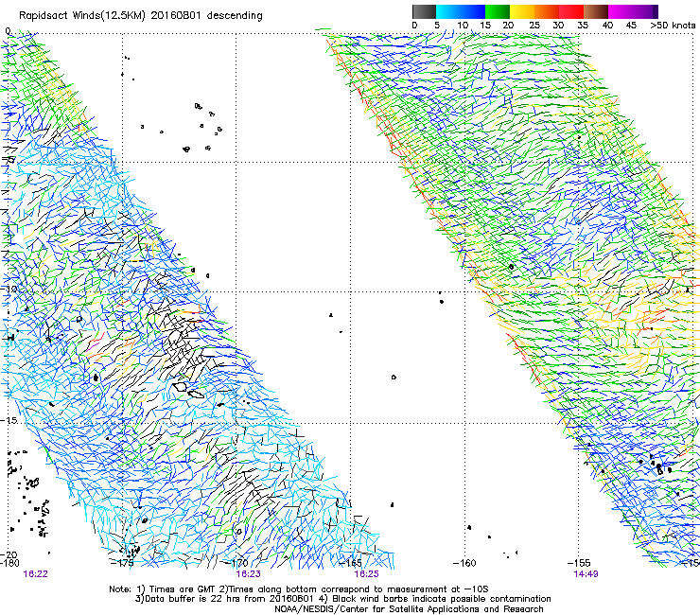Click the purple '18:22' swath time
Viewport: 700px width, 615px height.
36,574
